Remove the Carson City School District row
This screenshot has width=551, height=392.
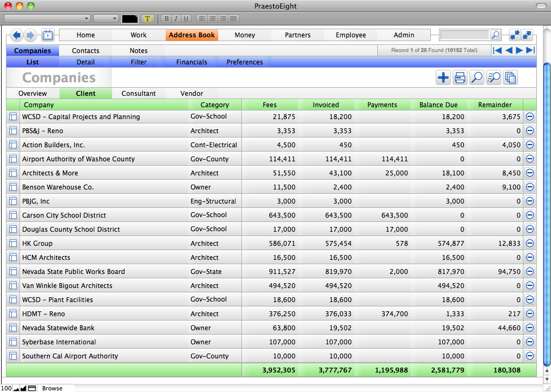(x=529, y=215)
